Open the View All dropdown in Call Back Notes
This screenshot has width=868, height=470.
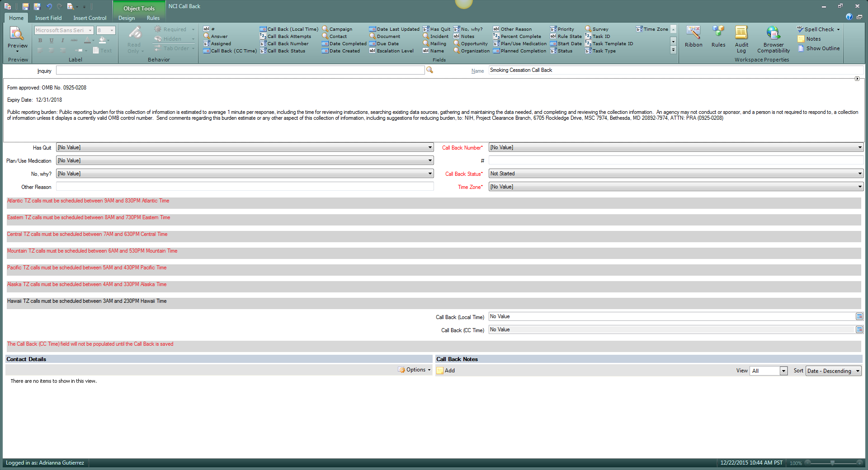[783, 371]
